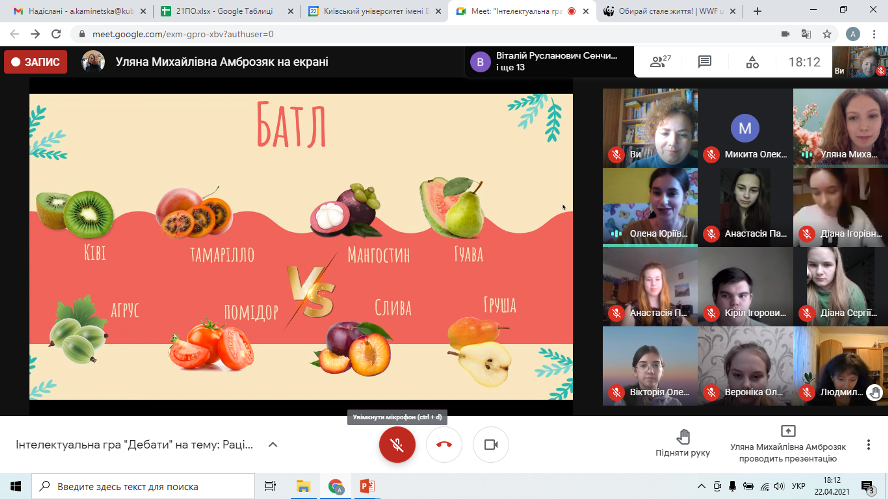Toggle the microphone mute button
This screenshot has height=499, width=888.
397,445
